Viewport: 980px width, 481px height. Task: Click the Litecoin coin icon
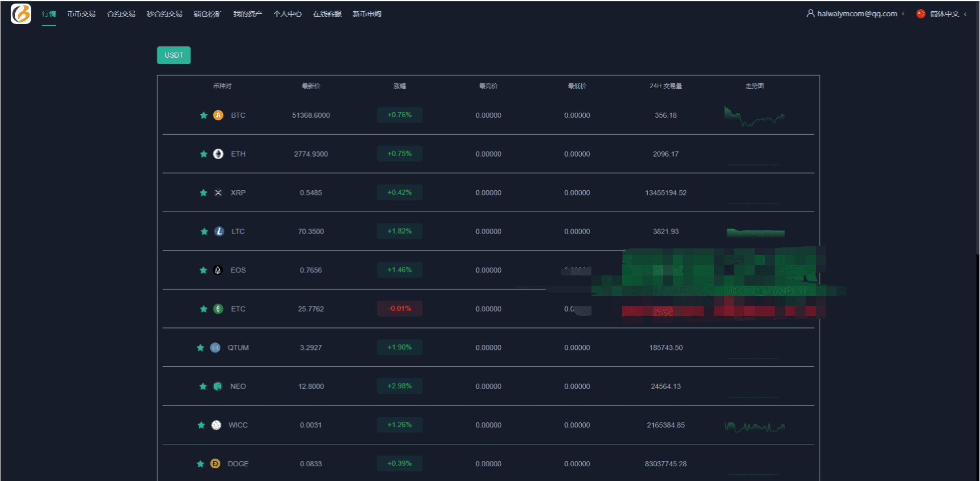[x=219, y=232]
